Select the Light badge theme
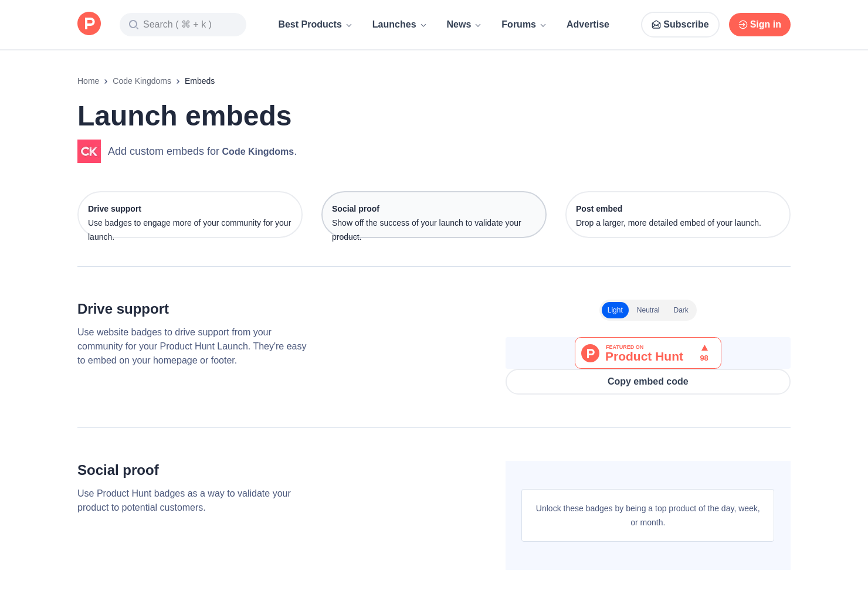This screenshot has width=868, height=608. (x=615, y=310)
